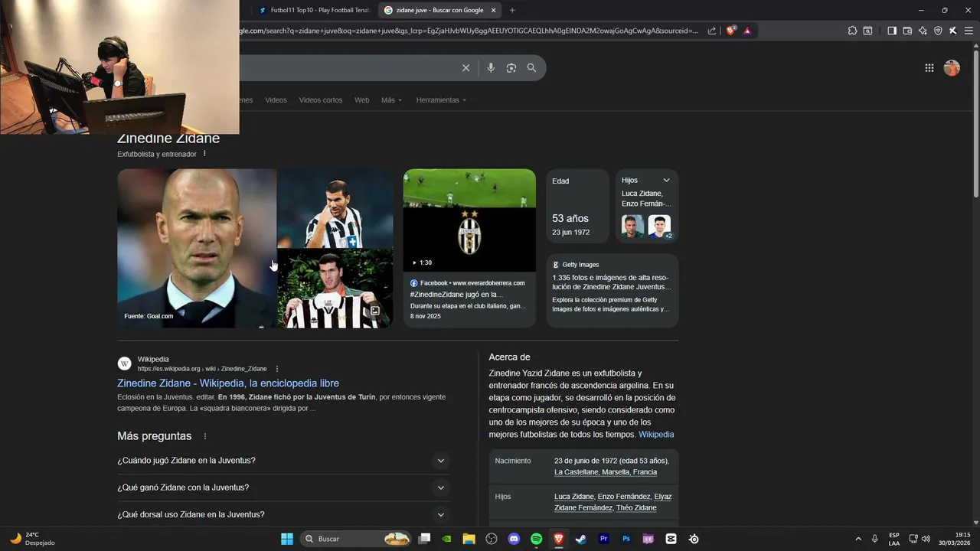This screenshot has height=551, width=980.
Task: Open Brave Leo AI sparkle icon
Action: pos(923,31)
